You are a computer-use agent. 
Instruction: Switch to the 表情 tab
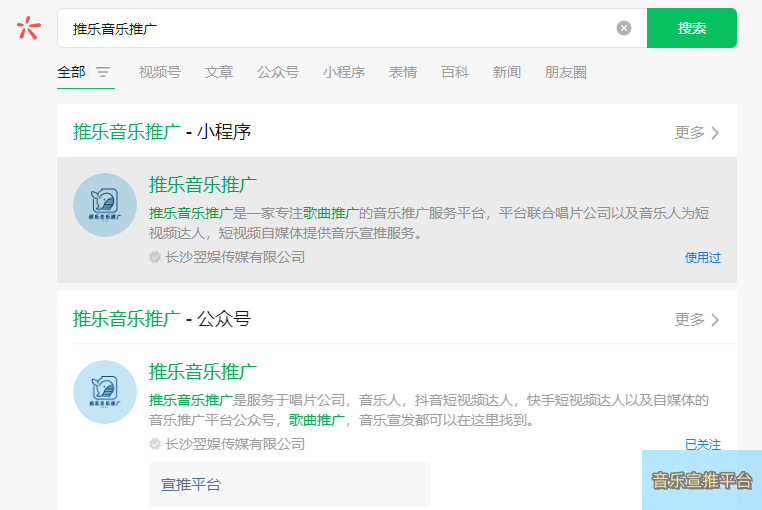coord(403,72)
